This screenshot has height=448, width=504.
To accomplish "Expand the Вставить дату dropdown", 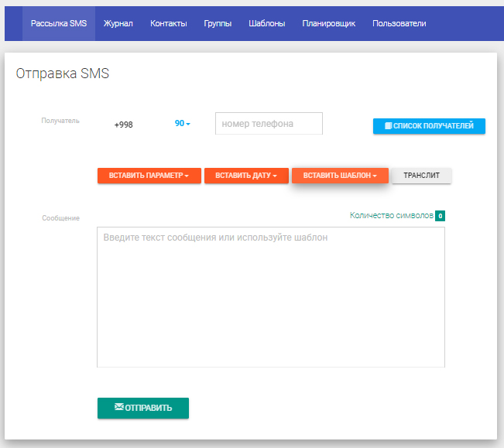I will point(245,176).
